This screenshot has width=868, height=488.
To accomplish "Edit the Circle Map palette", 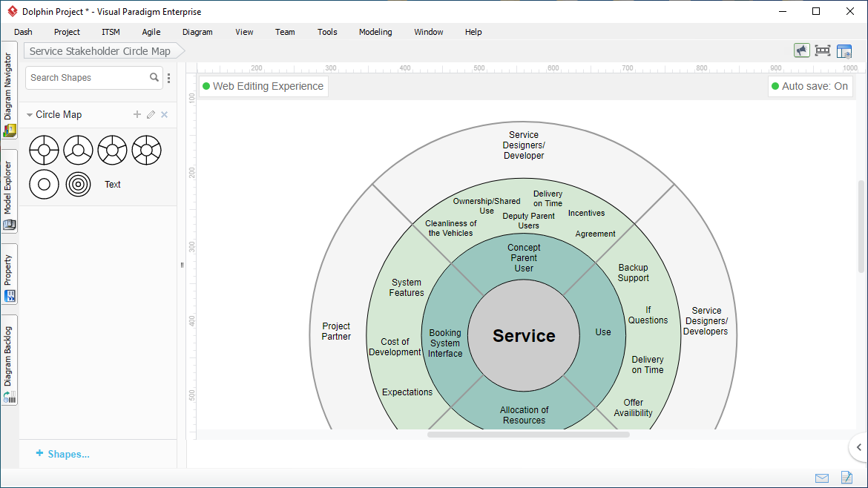I will (x=151, y=114).
